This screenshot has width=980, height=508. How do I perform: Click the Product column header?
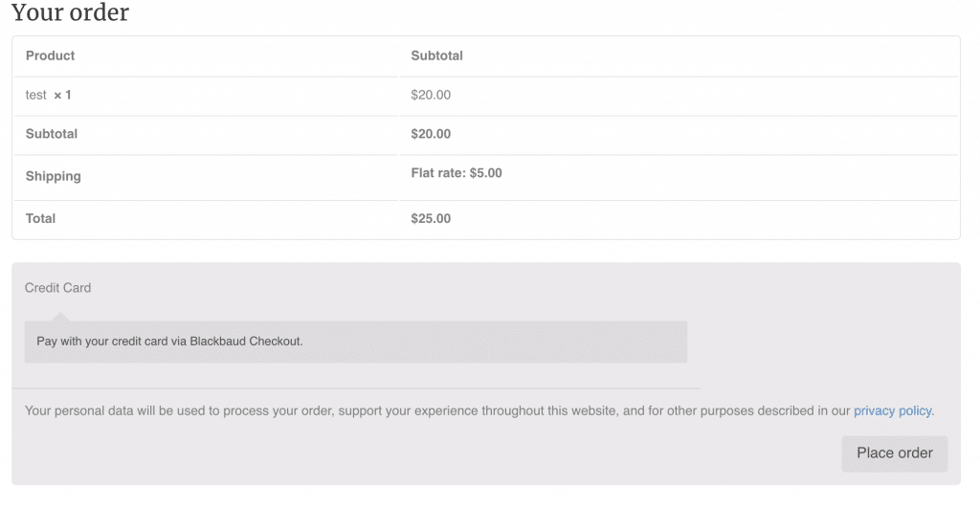[x=50, y=55]
